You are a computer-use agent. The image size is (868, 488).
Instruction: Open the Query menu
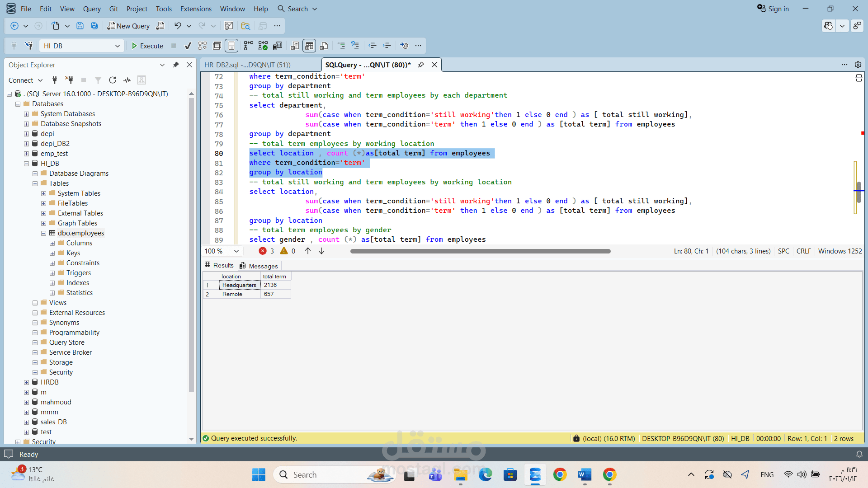click(92, 9)
